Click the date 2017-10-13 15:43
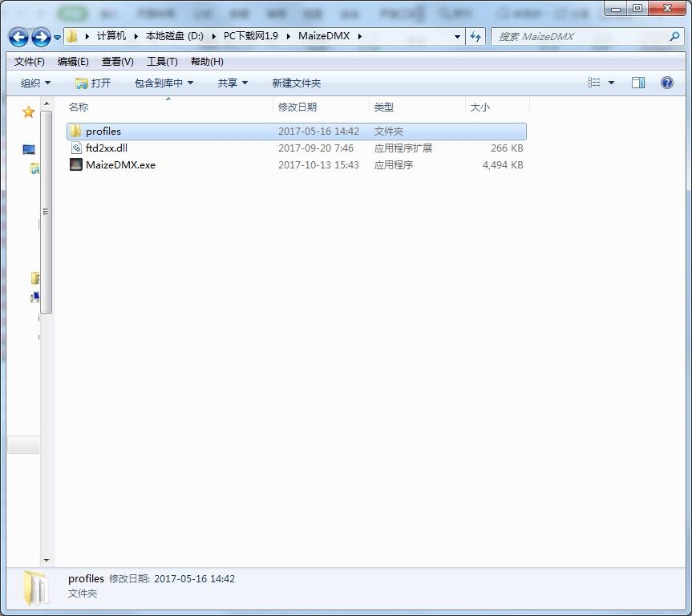 click(x=318, y=164)
